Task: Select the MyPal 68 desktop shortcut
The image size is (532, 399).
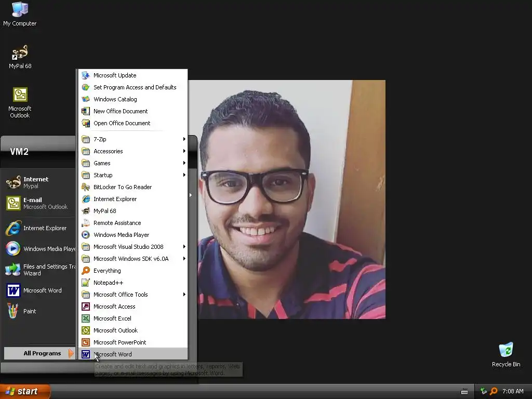Action: [x=20, y=57]
